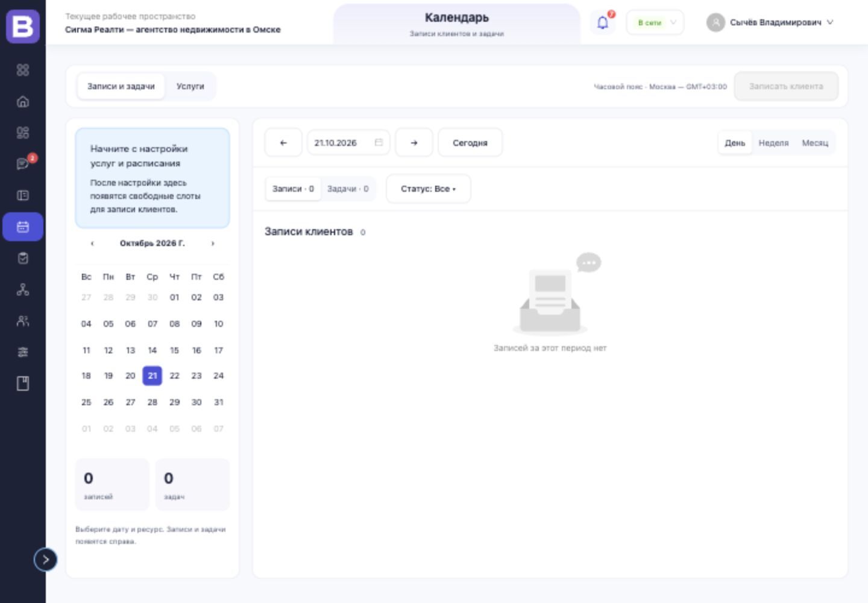Switch to the 'Услуги' tab
This screenshot has width=868, height=603.
190,86
